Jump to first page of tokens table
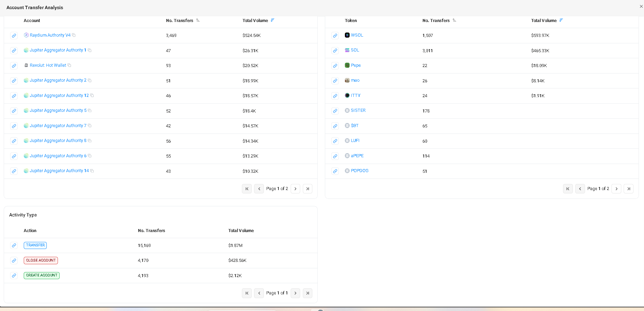The height and width of the screenshot is (311, 644). [568, 189]
